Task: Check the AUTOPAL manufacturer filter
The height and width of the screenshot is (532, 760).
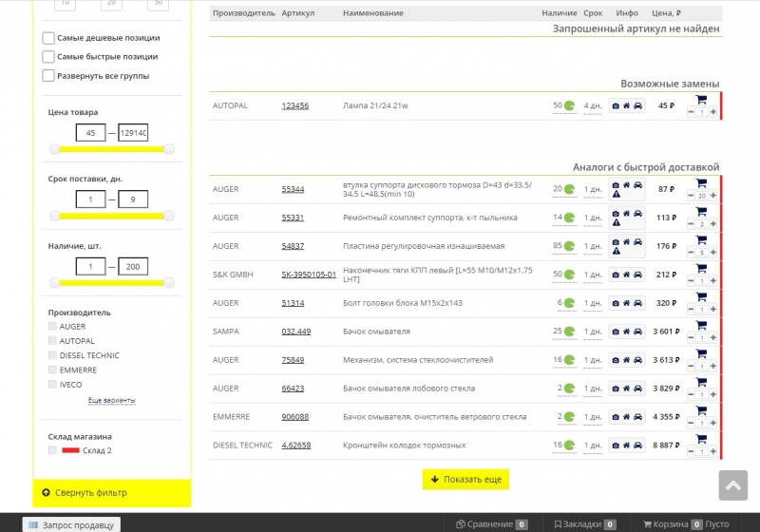Action: click(x=52, y=341)
